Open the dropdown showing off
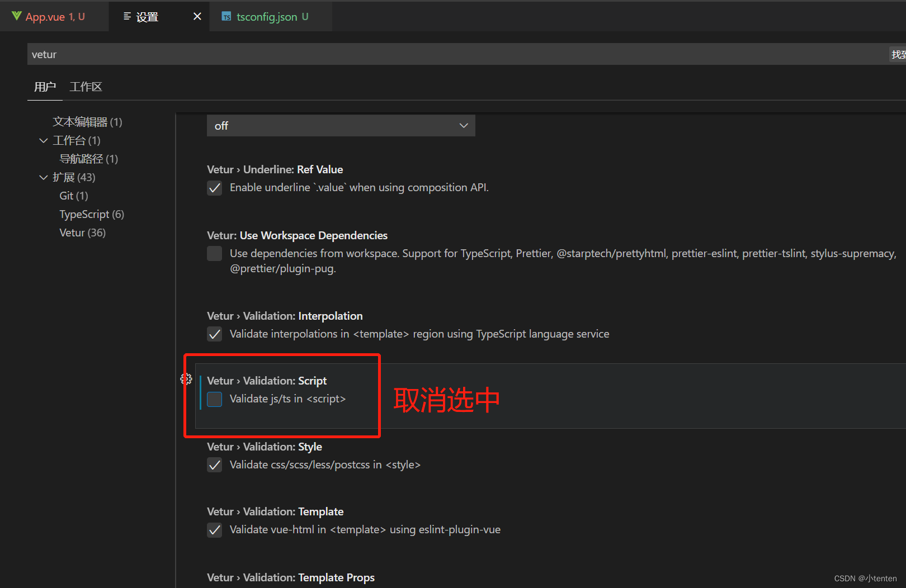906x588 pixels. (341, 126)
